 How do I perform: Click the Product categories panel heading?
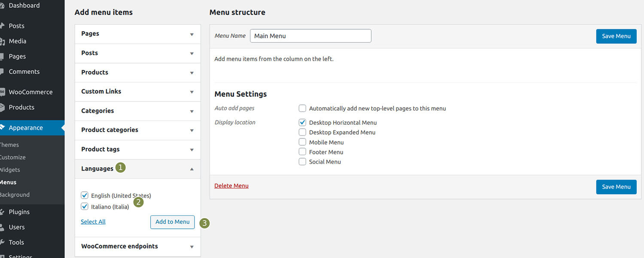tap(109, 130)
